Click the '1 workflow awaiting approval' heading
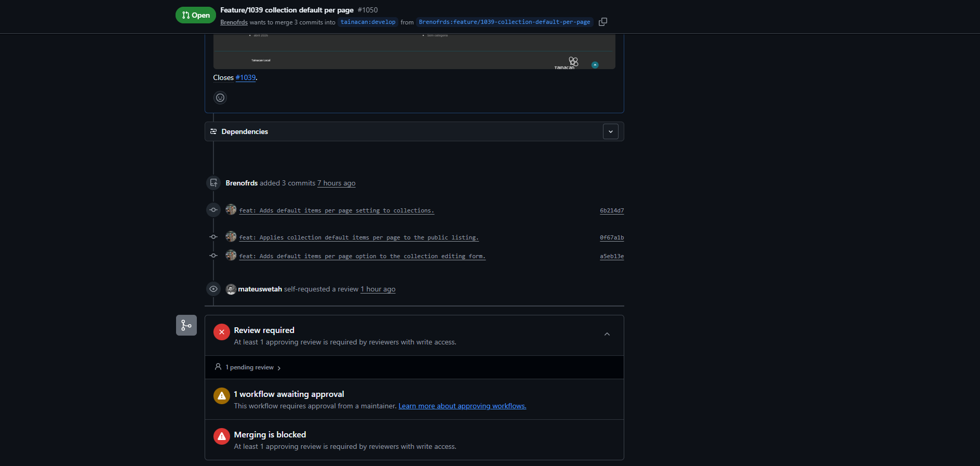 point(289,394)
